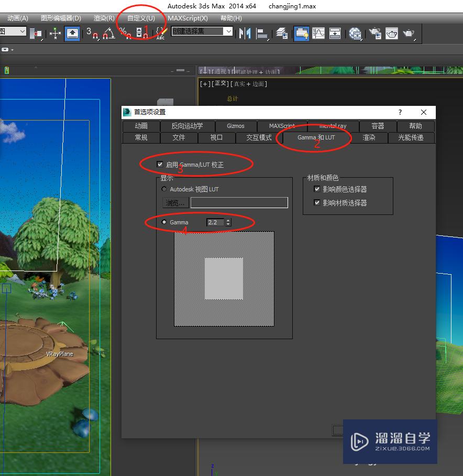Open the render setup teapot icon
Screen dimensions: 463x476
[375, 33]
